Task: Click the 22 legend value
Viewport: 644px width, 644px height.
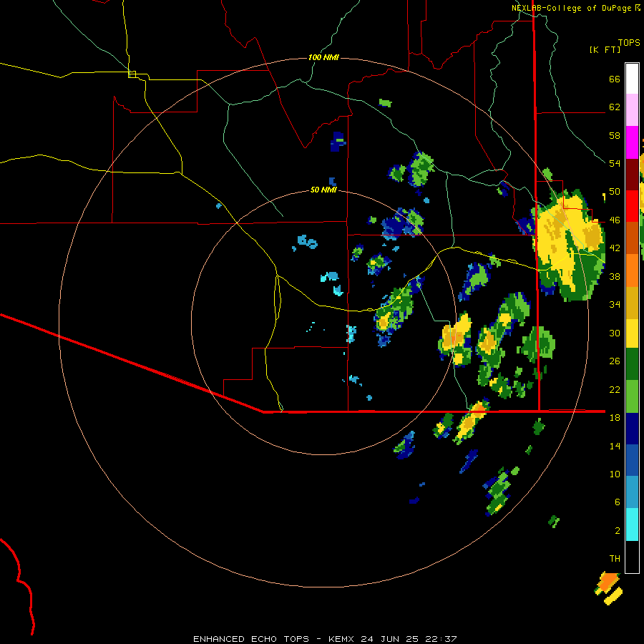Action: [x=615, y=390]
